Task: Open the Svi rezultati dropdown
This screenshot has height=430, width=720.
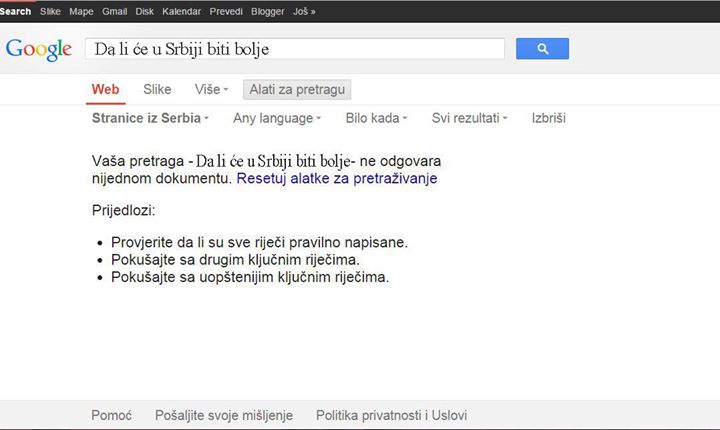Action: [469, 118]
